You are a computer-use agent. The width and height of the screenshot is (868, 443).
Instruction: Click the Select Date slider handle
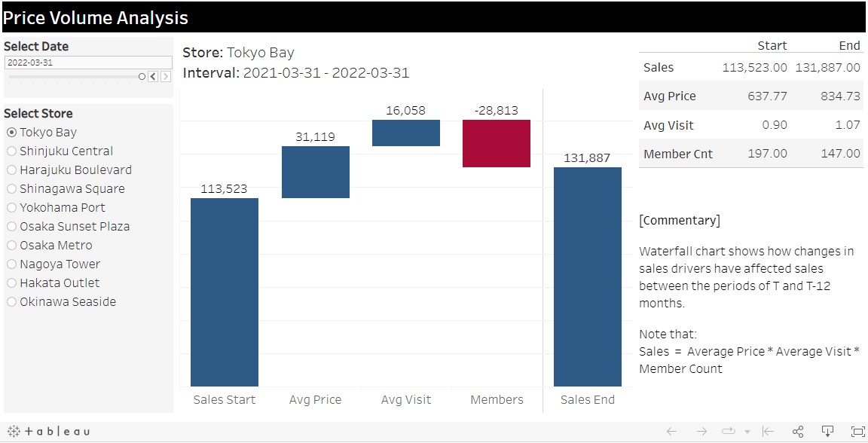coord(142,77)
